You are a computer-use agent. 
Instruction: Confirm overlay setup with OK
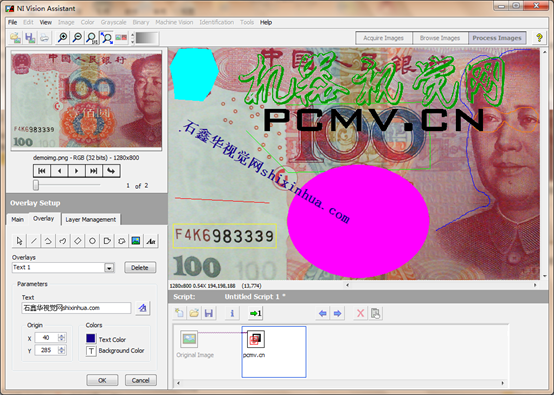(x=102, y=380)
